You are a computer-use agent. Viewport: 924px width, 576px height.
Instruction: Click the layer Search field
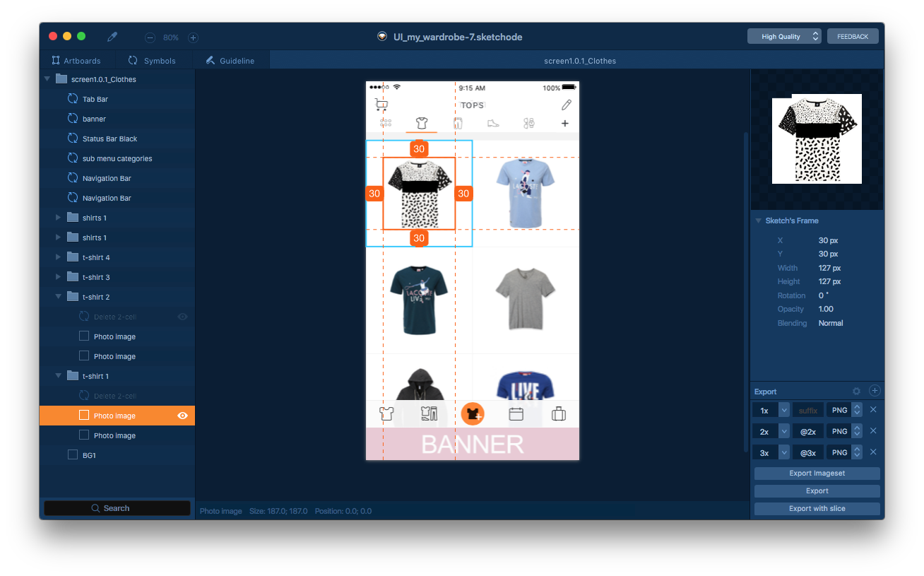click(x=117, y=508)
